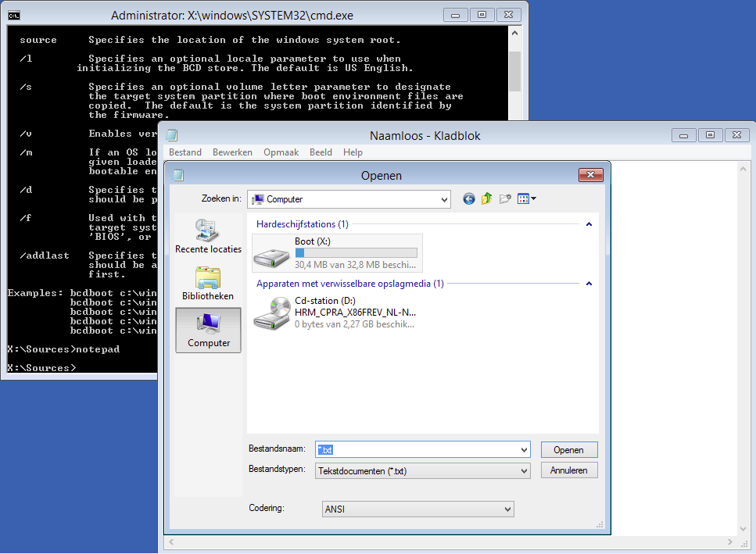Select Recente locaties in the sidebar
This screenshot has width=756, height=554.
tap(208, 237)
